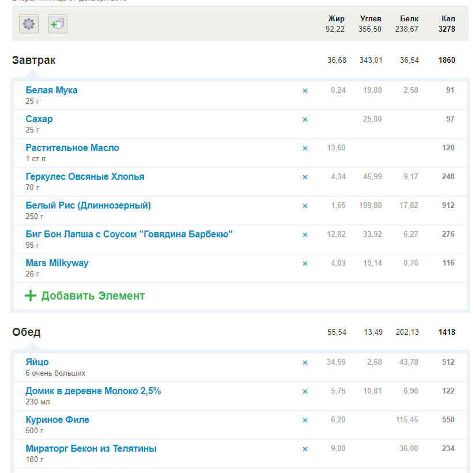
Task: Open Биг Бон Лапша food entry
Action: [129, 234]
